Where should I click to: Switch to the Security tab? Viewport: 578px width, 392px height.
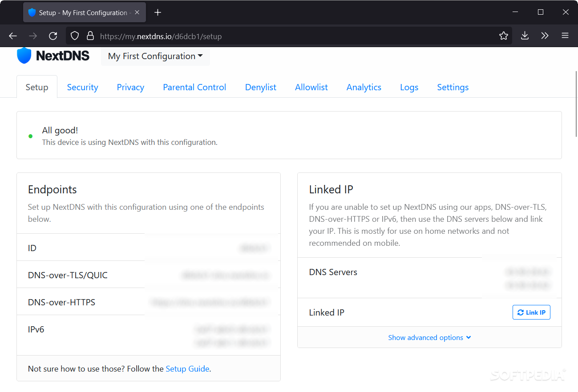point(82,87)
